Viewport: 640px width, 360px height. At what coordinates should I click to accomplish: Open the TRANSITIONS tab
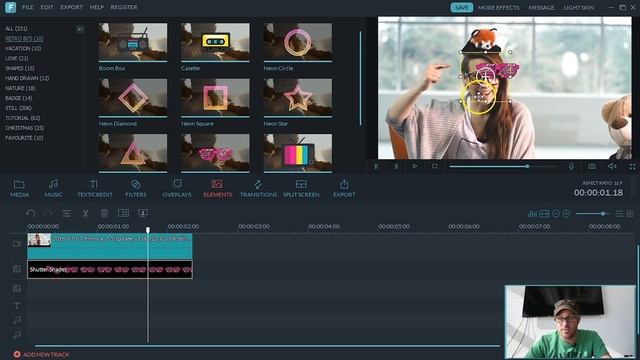pos(258,189)
